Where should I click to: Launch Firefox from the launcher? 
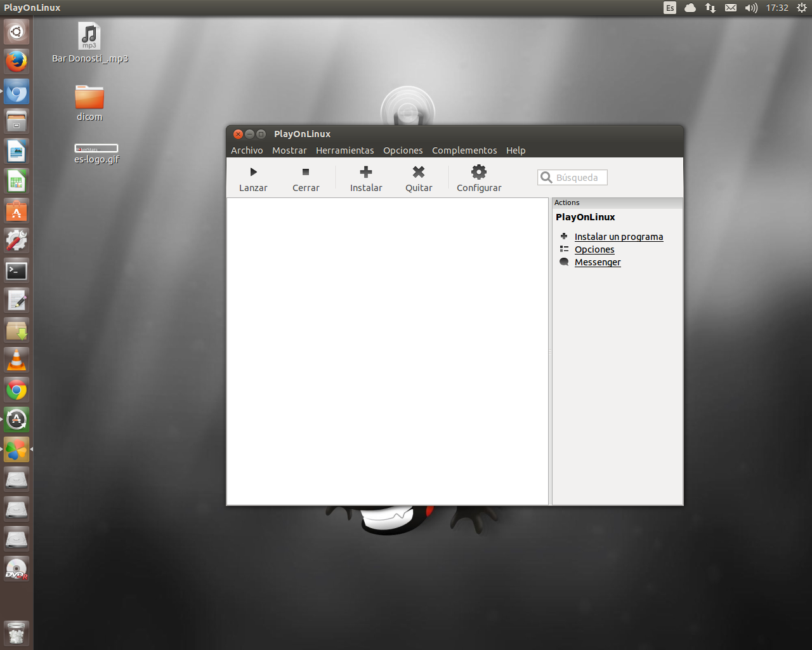pyautogui.click(x=16, y=62)
